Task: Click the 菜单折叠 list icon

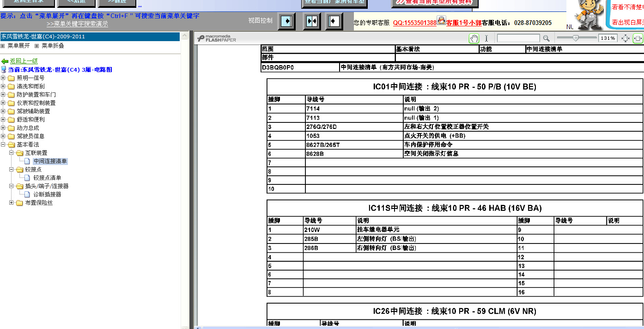Action: [37, 46]
